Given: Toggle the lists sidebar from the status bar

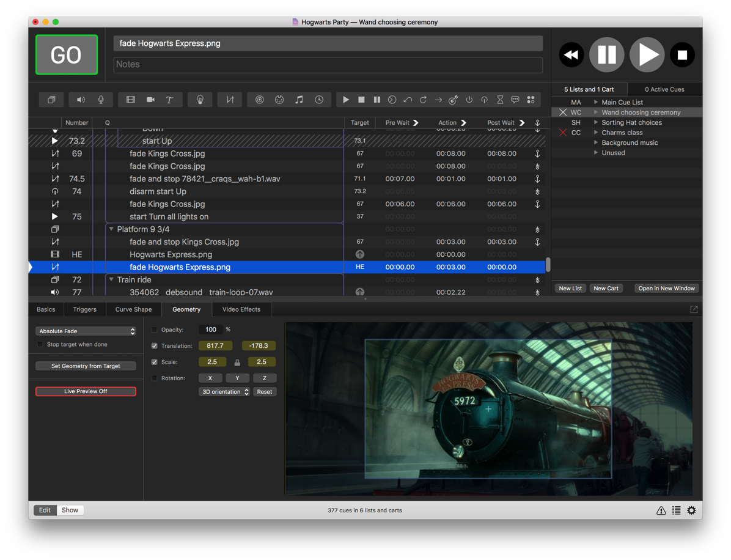Looking at the screenshot, I should coord(677,510).
